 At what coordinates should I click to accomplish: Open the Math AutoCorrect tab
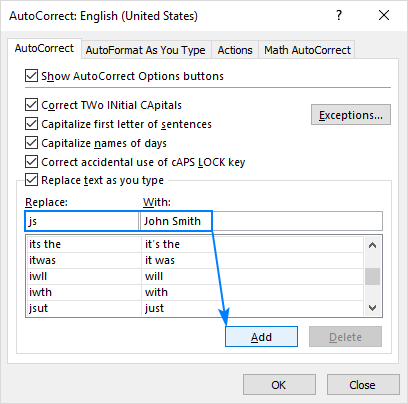point(307,50)
